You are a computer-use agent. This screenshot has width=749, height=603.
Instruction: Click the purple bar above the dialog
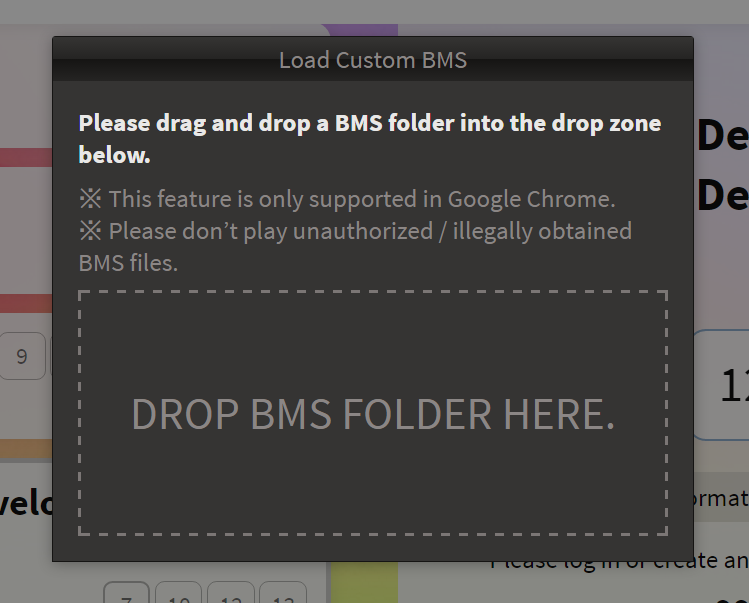(x=360, y=30)
